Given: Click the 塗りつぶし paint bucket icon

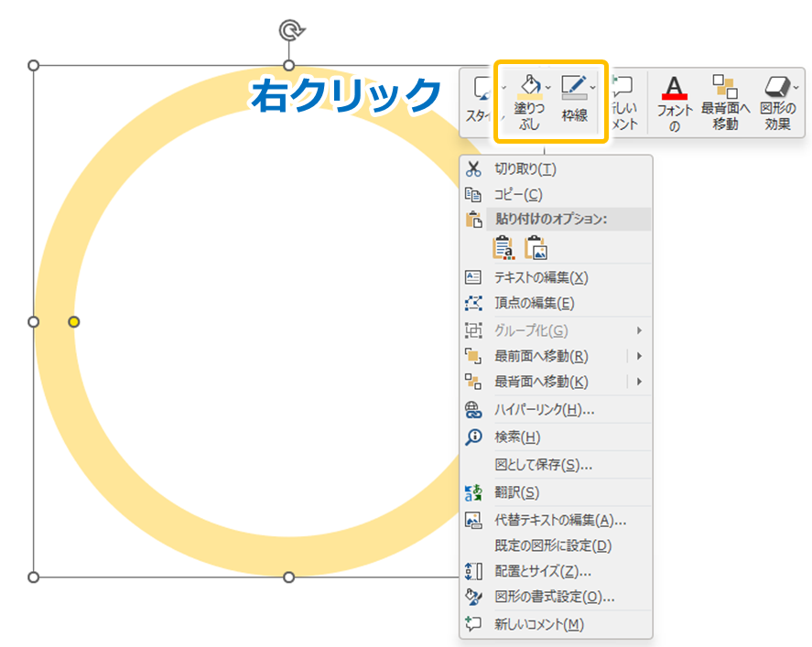Looking at the screenshot, I should (529, 87).
